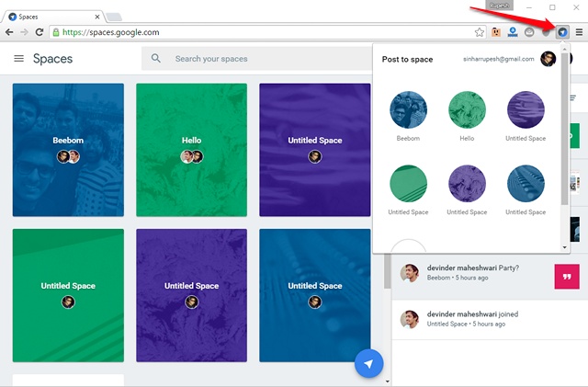This screenshot has width=588, height=387.
Task: Open the blue Untitled Space card in bottom row
Action: [315, 295]
